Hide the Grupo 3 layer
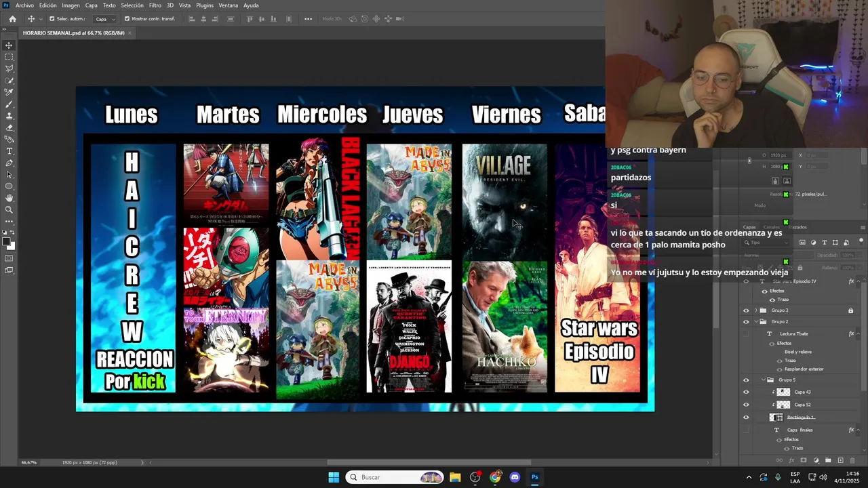The height and width of the screenshot is (488, 868). click(x=746, y=310)
